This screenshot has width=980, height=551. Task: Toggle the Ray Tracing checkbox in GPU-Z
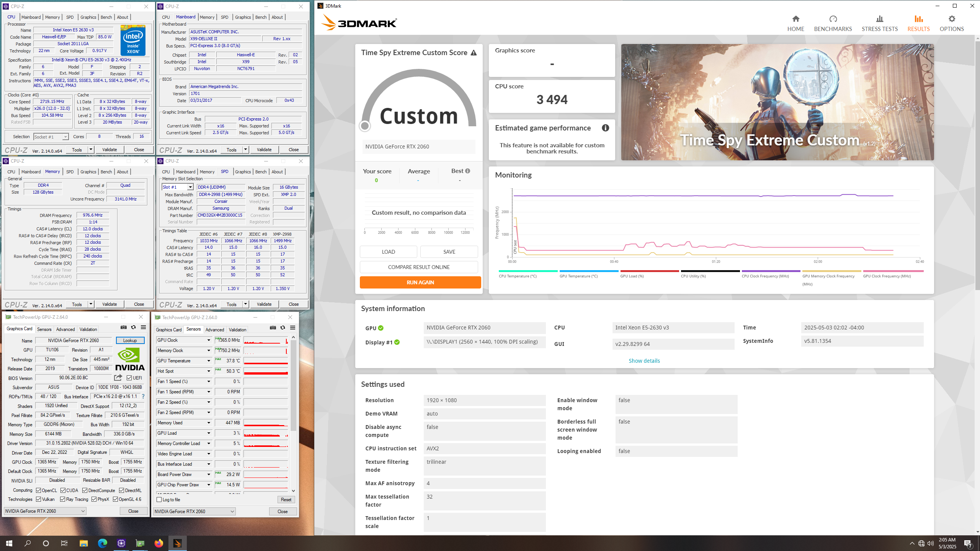pyautogui.click(x=63, y=499)
